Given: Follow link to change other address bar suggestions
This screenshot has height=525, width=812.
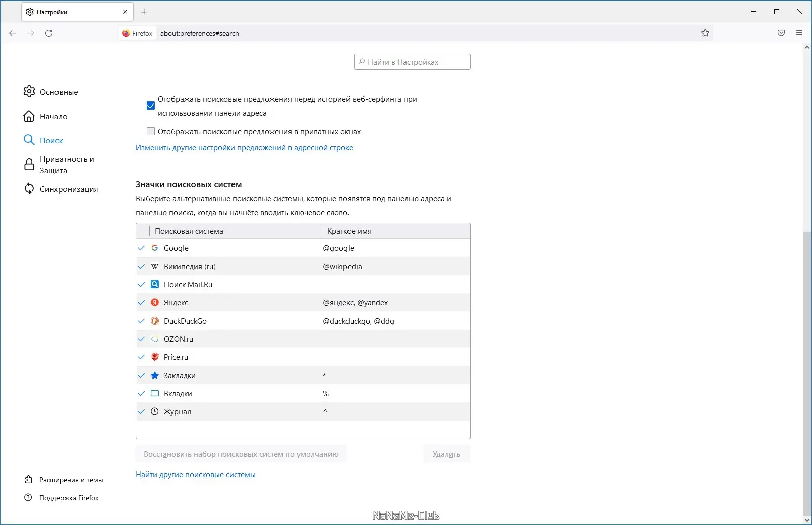Looking at the screenshot, I should [244, 148].
